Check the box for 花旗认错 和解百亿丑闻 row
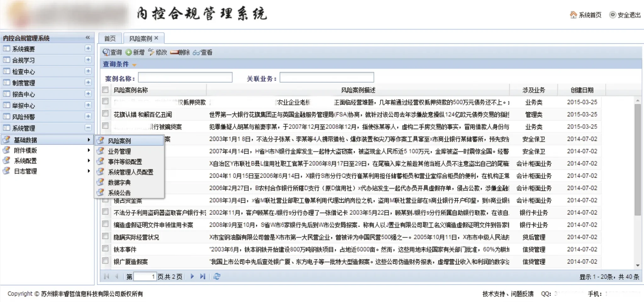This screenshot has height=302, width=644. click(105, 114)
